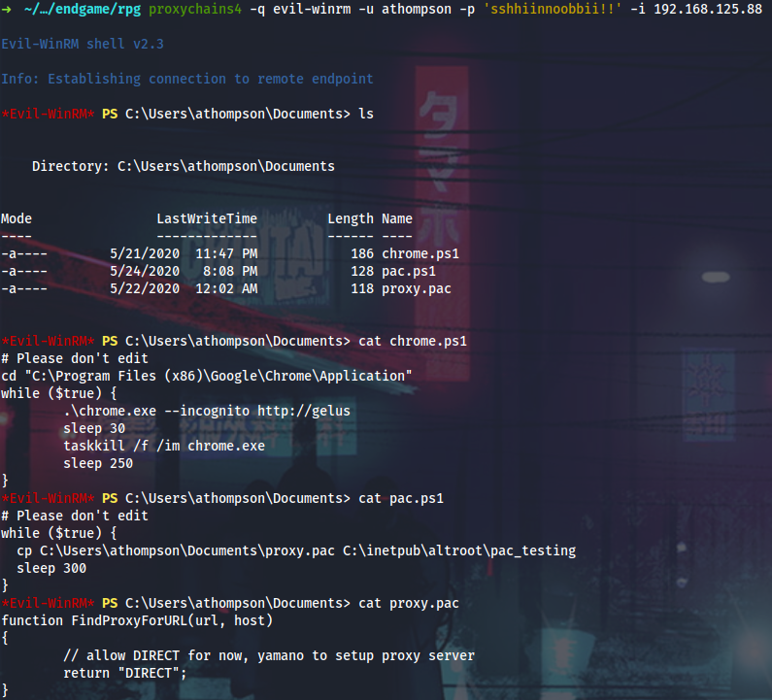The image size is (772, 700).
Task: Click the return "DIRECT" statement
Action: [x=124, y=673]
